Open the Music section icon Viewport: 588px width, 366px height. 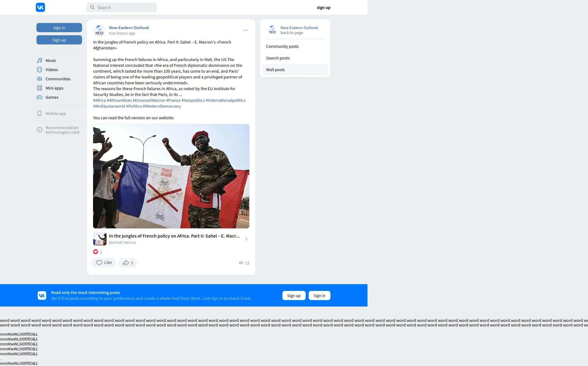[40, 60]
